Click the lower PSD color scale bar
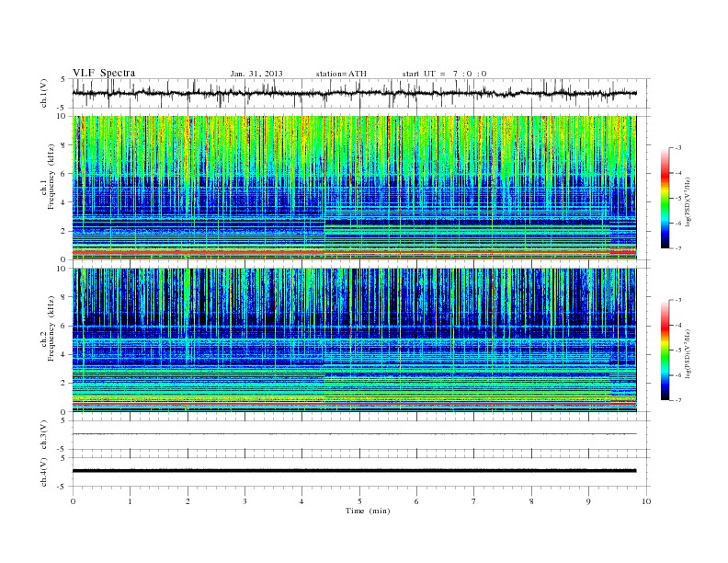Viewport: 728px width, 563px height. pos(665,350)
